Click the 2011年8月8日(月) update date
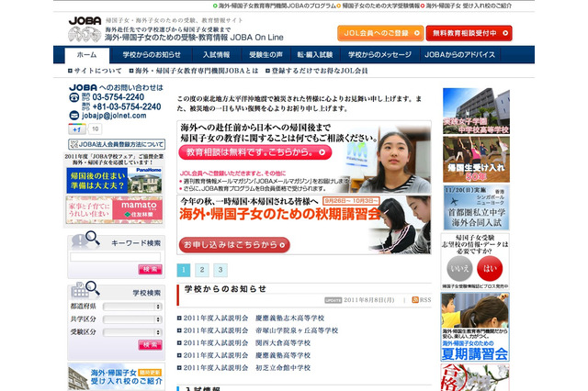Screen dimensions: 588x391 pos(369,299)
